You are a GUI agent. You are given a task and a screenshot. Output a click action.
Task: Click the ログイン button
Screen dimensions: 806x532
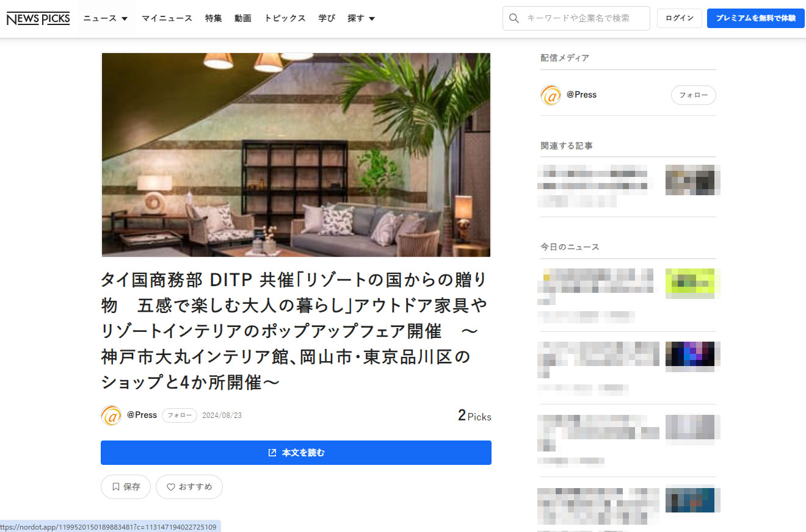coord(680,18)
